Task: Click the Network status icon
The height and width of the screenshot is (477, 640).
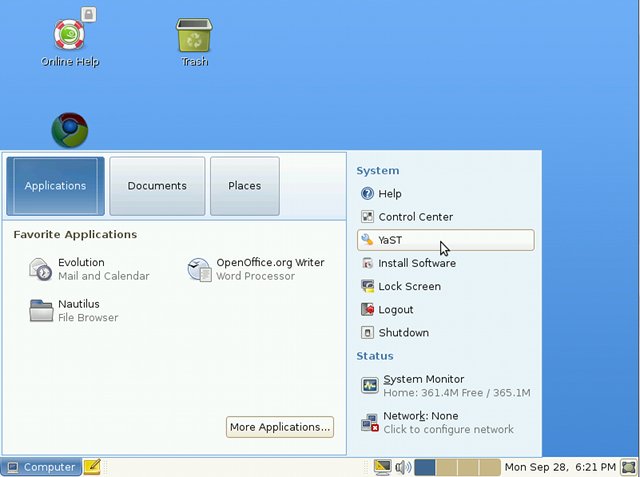Action: coord(370,422)
